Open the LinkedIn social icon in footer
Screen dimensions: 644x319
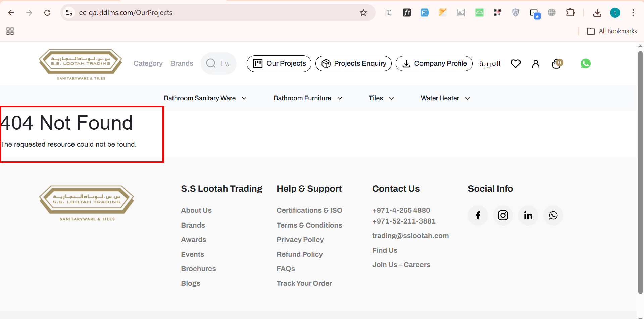tap(528, 215)
